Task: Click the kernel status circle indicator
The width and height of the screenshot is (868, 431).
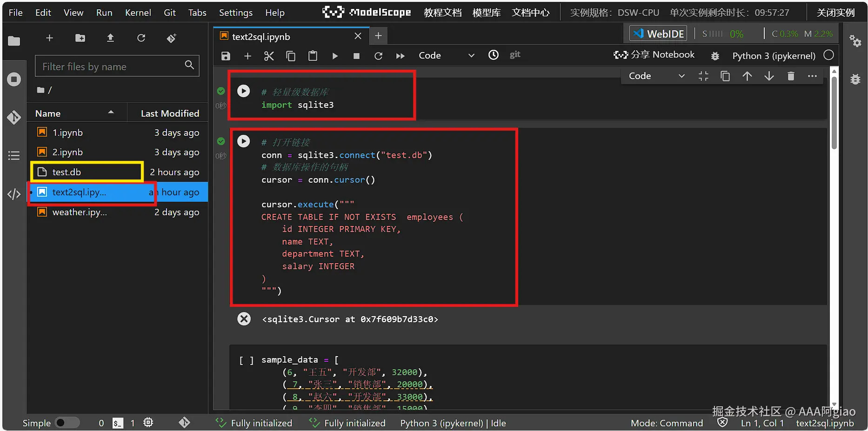Action: coord(828,55)
